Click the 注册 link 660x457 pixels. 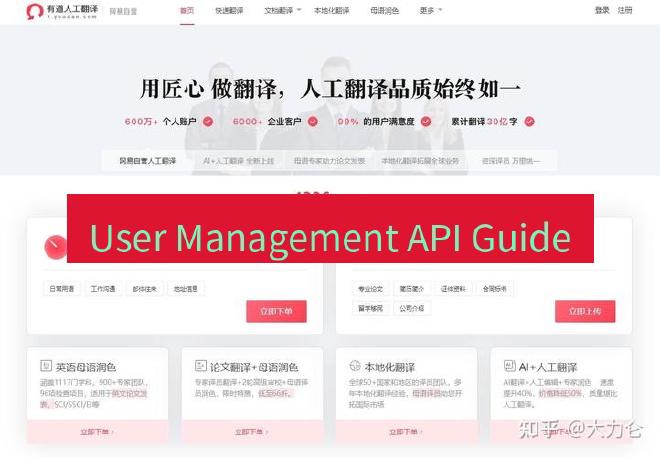(625, 10)
